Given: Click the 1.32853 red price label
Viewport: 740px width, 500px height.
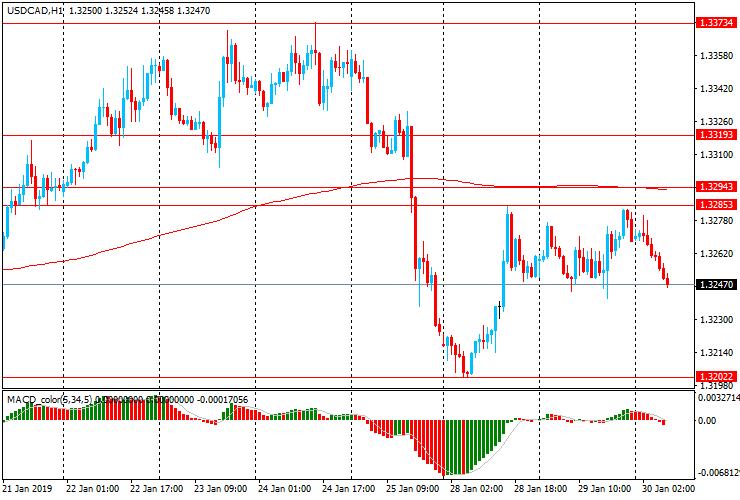Looking at the screenshot, I should pyautogui.click(x=716, y=205).
